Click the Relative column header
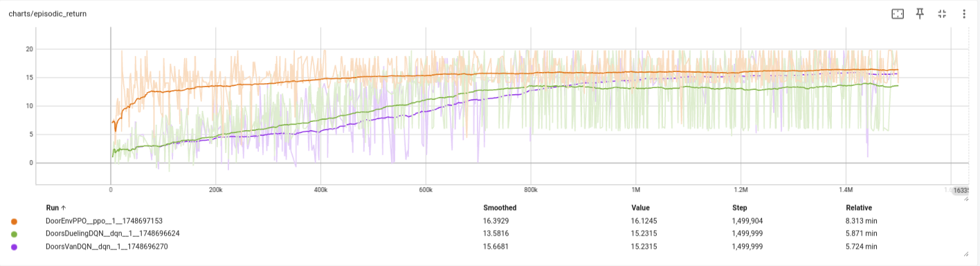Viewport: 980px width, 266px height. pos(859,208)
